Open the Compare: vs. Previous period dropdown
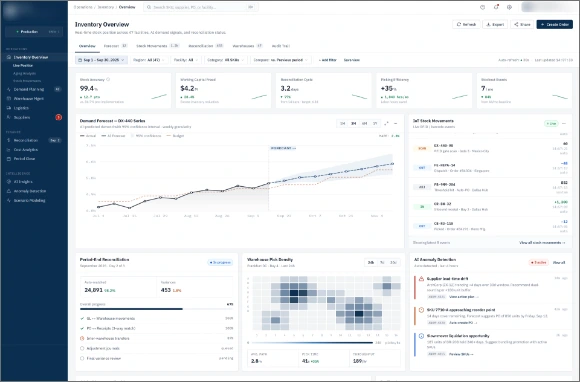This screenshot has height=382, width=580. pyautogui.click(x=281, y=60)
